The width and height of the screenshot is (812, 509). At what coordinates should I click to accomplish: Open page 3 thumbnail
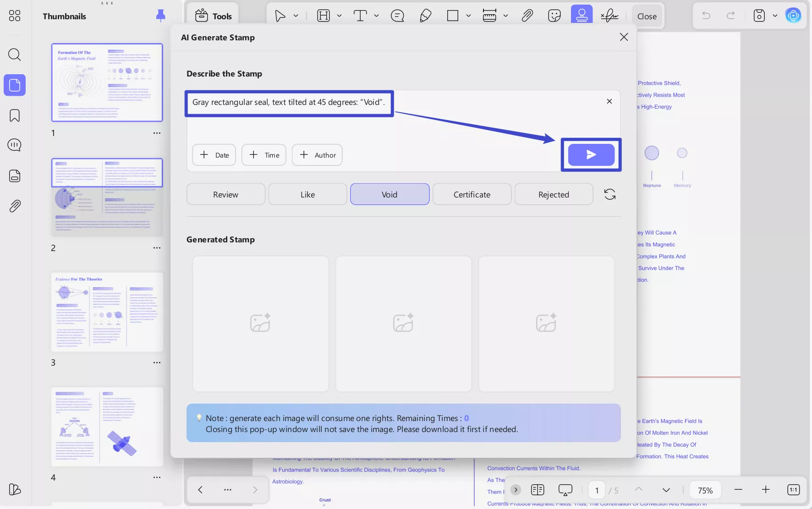click(107, 312)
